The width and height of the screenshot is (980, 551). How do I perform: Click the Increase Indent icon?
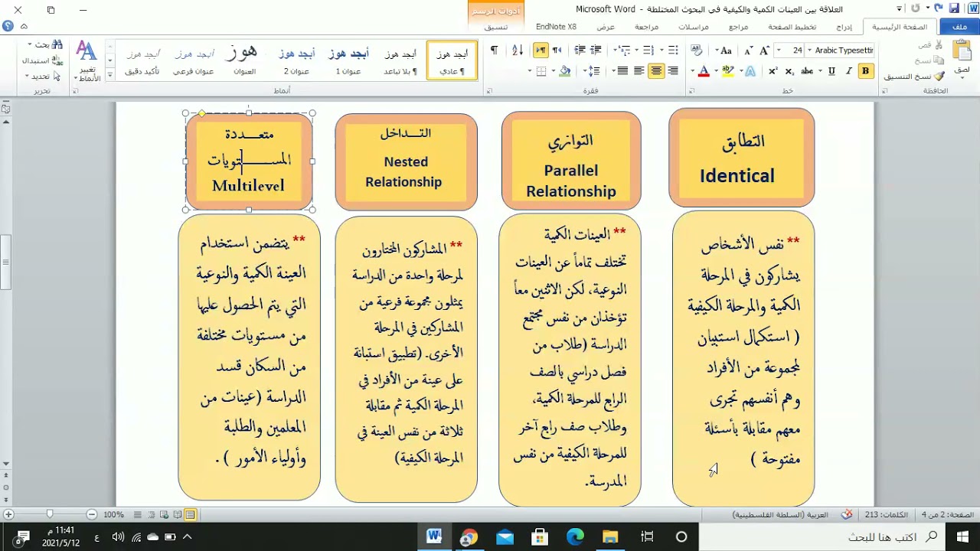click(x=580, y=50)
